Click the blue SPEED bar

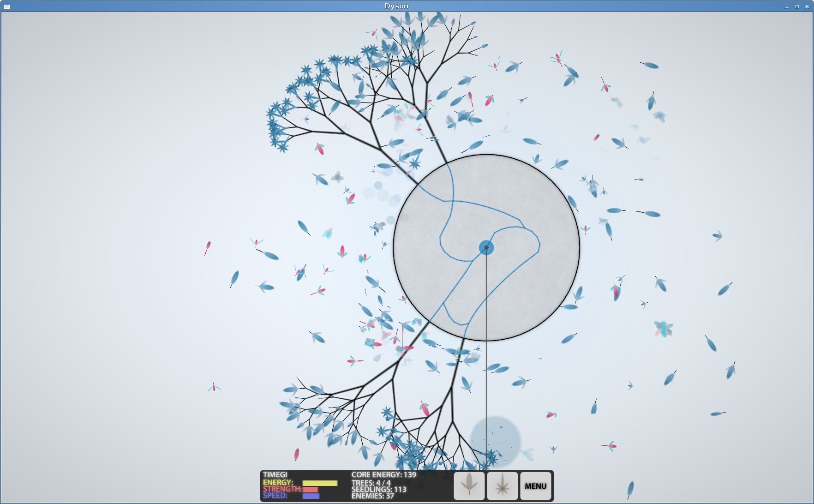311,496
